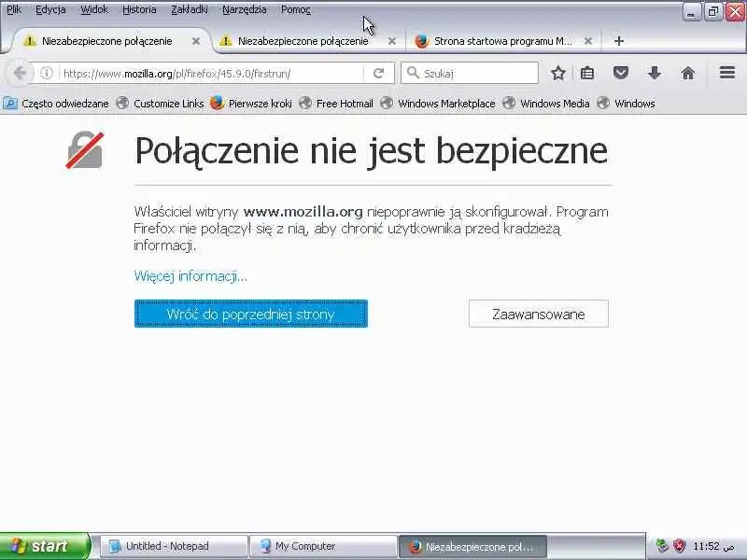Switch to Untitled - Notepad in taskbar
747x560 pixels.
174,546
